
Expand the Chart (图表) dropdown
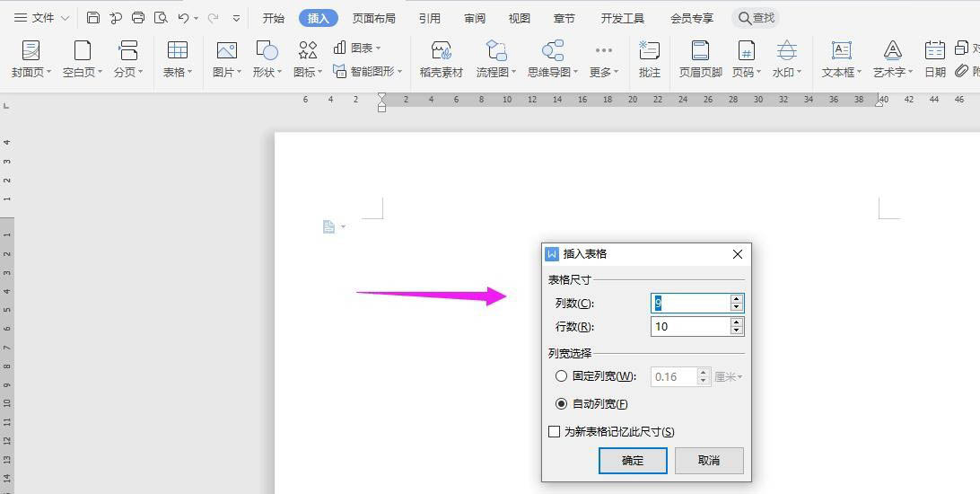coord(357,48)
